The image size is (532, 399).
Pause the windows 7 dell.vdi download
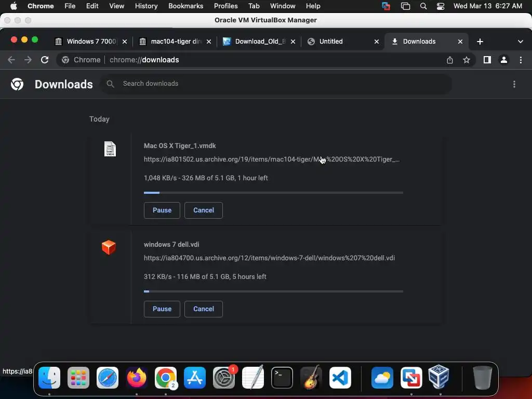[x=162, y=309]
